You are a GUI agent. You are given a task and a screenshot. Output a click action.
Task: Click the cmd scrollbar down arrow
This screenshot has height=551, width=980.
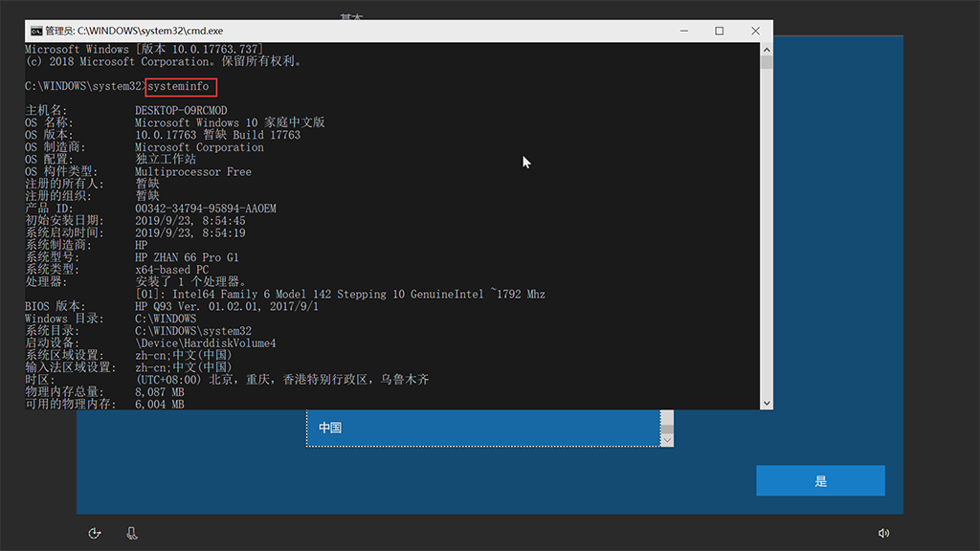click(767, 404)
